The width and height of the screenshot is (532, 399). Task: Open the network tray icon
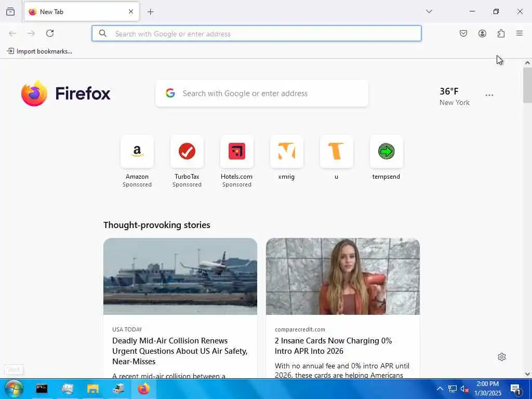(453, 389)
